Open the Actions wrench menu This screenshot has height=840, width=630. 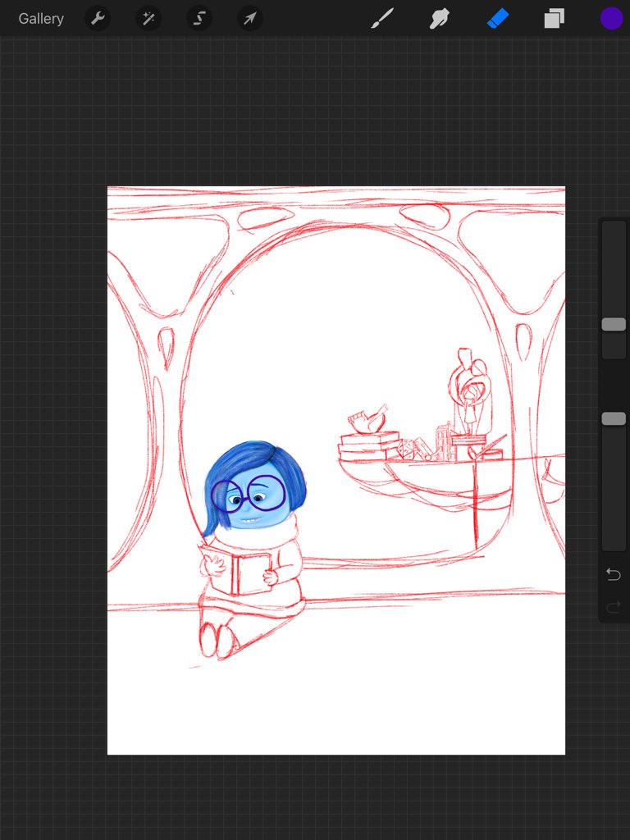[x=98, y=19]
